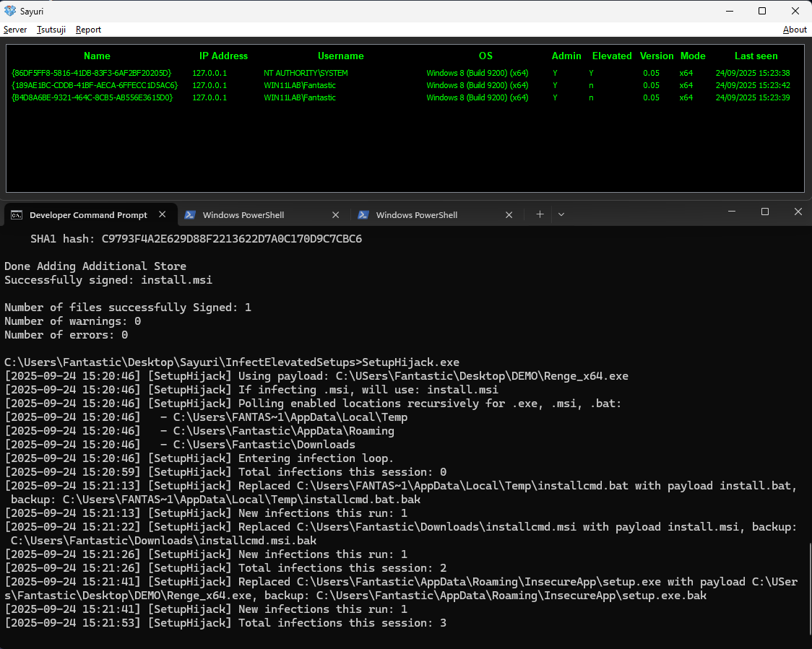812x649 pixels.
Task: Open the Report menu
Action: (88, 30)
